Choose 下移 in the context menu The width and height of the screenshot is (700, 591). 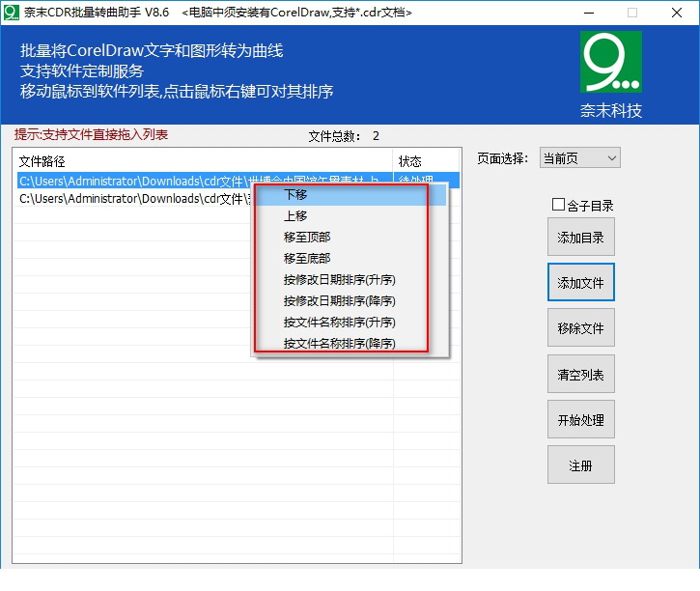click(x=350, y=195)
